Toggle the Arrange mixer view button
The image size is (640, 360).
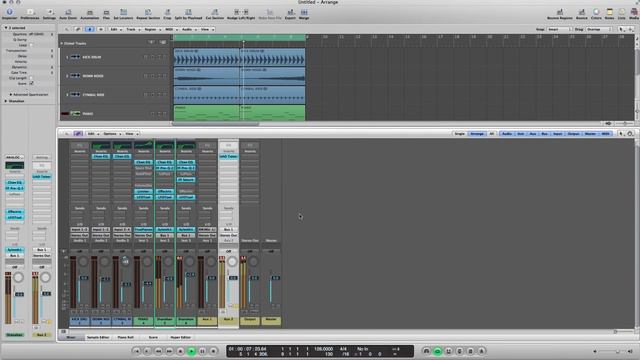477,134
